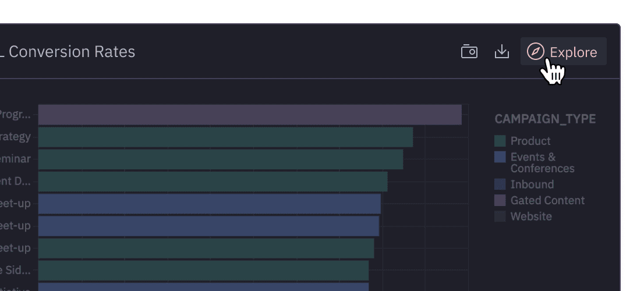Select the green bar labeled 'rategy'
The image size is (644, 291).
pyautogui.click(x=225, y=137)
